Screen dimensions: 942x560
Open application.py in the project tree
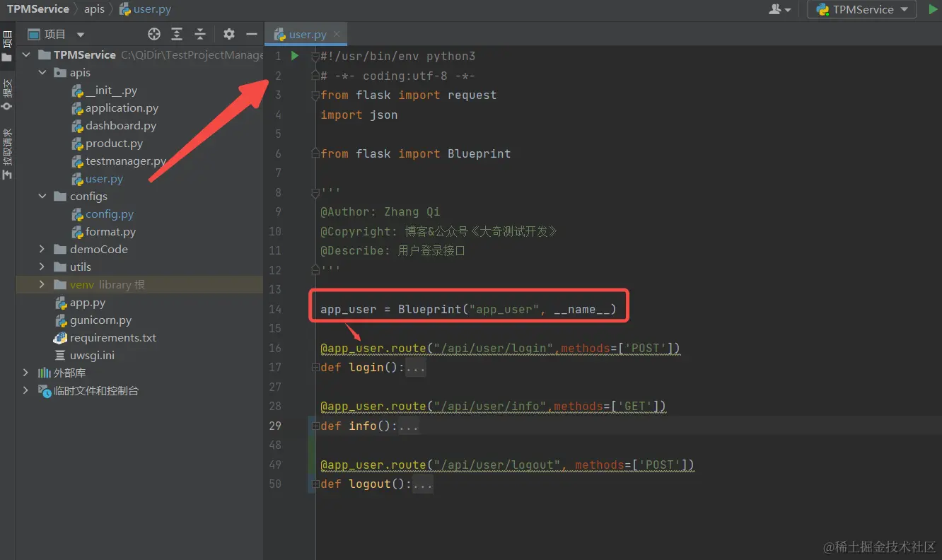pyautogui.click(x=115, y=107)
